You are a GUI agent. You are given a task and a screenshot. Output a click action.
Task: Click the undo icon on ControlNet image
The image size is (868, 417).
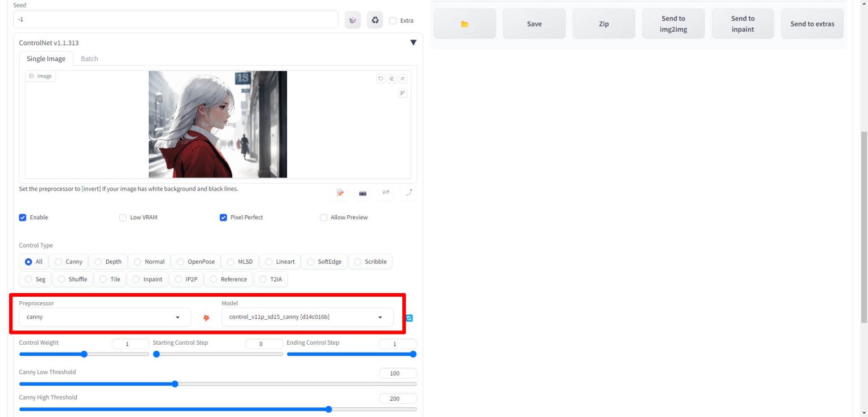(x=381, y=79)
